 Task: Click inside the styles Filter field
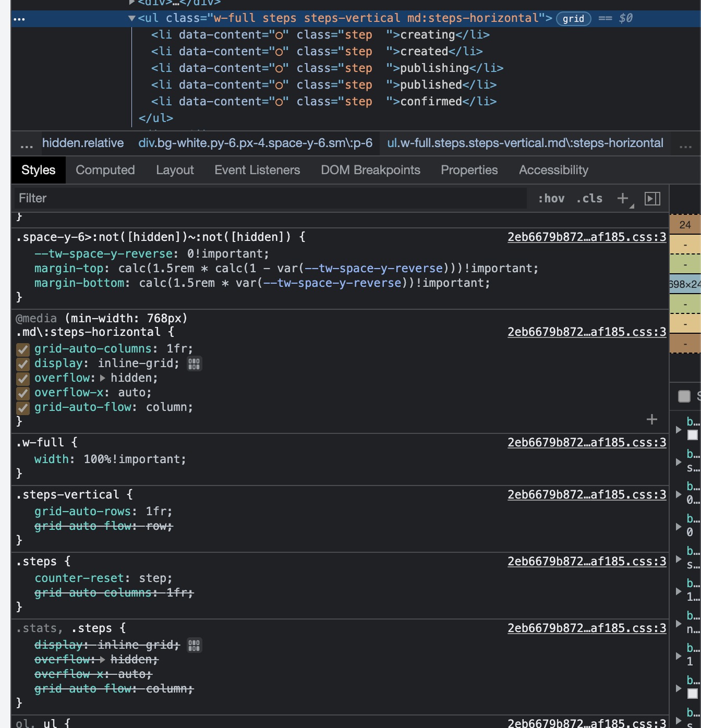point(156,198)
